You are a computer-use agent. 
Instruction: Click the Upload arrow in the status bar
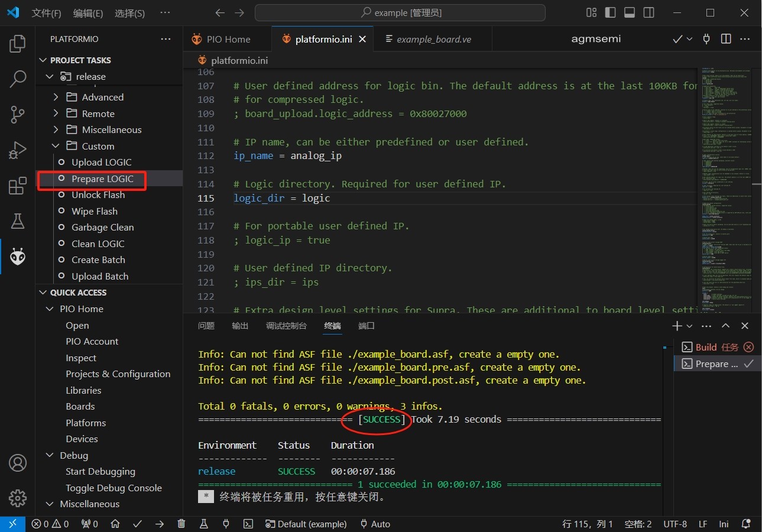[x=160, y=524]
